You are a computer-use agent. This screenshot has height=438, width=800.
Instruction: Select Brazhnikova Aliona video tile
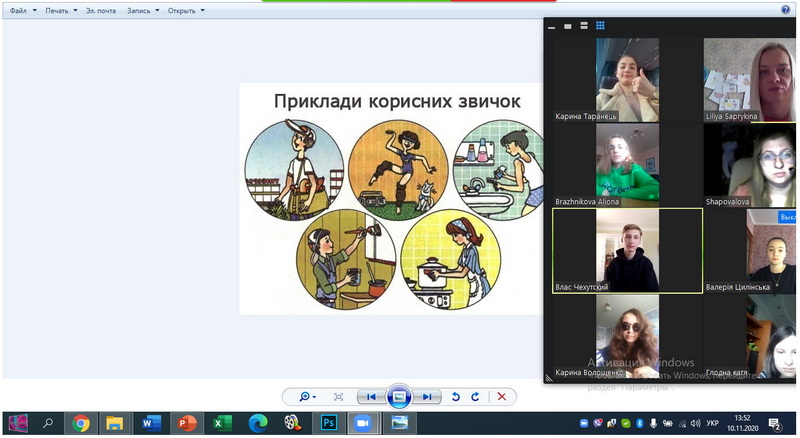(x=627, y=165)
